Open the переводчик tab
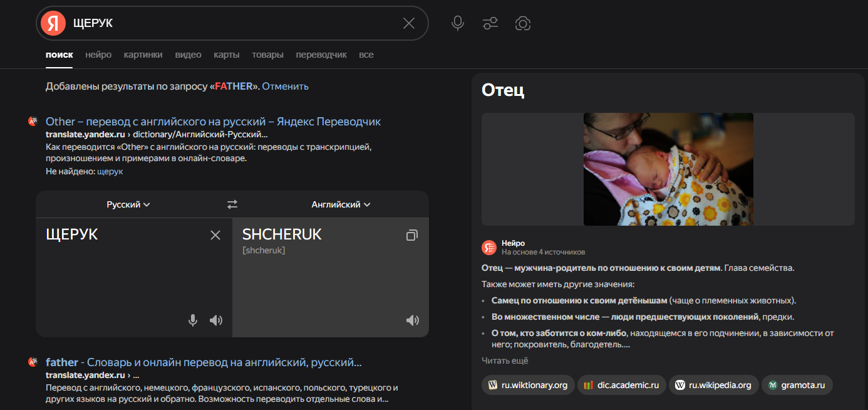The height and width of the screenshot is (410, 868). click(321, 55)
